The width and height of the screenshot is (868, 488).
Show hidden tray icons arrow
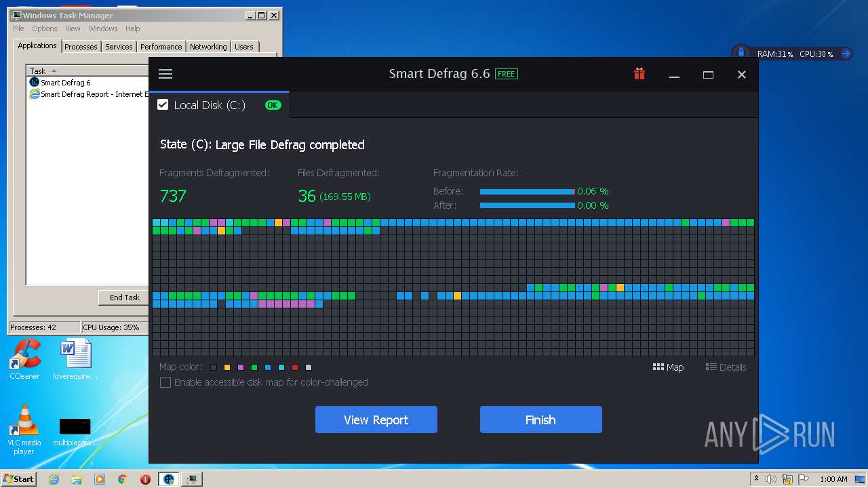(x=756, y=479)
